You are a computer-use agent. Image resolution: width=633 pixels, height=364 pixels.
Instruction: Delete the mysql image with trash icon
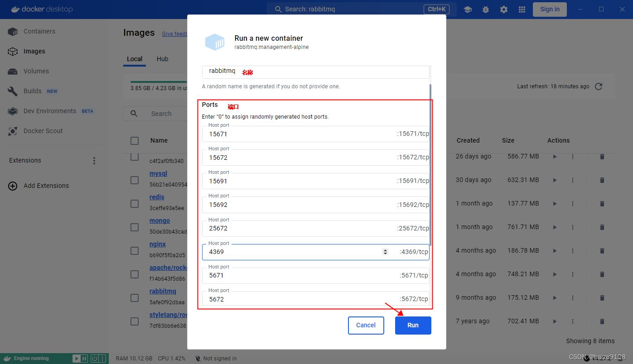pos(602,180)
